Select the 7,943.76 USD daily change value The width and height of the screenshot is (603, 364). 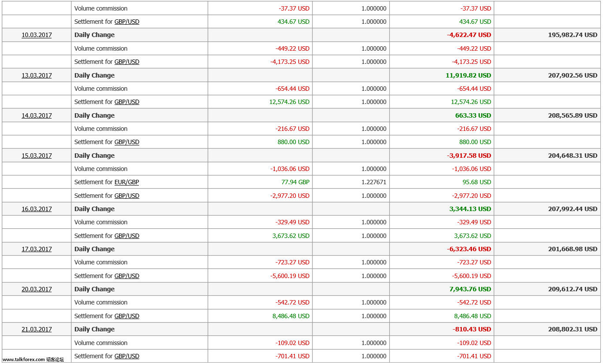click(x=470, y=289)
